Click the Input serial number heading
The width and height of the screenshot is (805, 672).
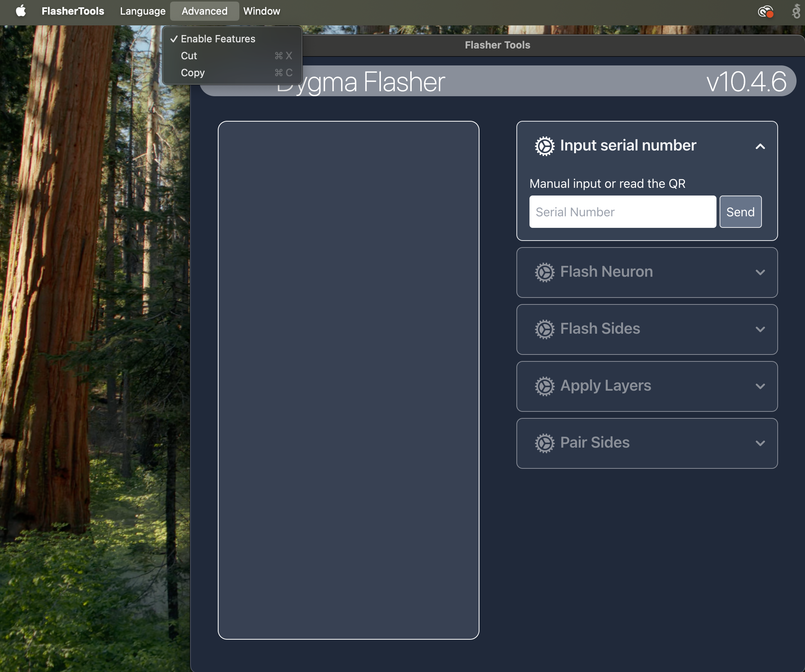628,145
